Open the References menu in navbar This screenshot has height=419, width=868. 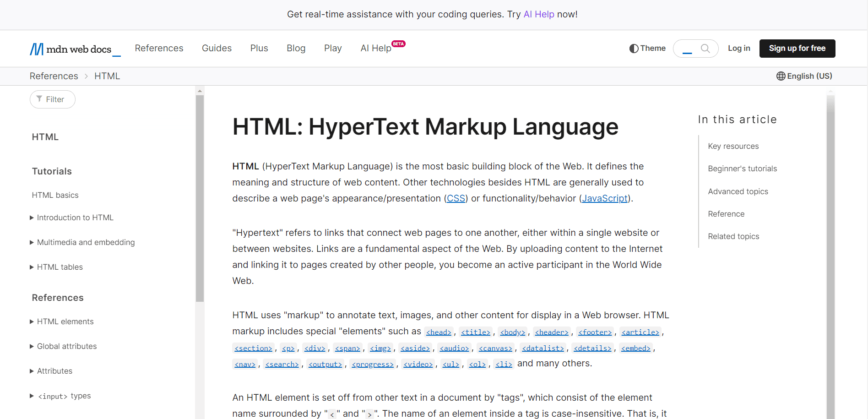(159, 49)
